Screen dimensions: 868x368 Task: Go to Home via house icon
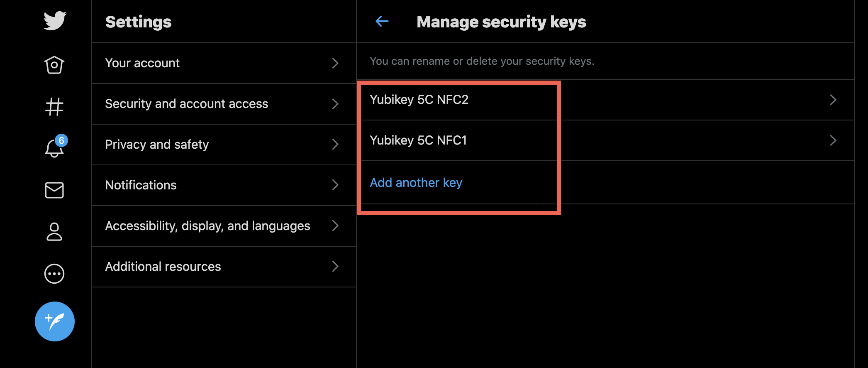coord(54,65)
